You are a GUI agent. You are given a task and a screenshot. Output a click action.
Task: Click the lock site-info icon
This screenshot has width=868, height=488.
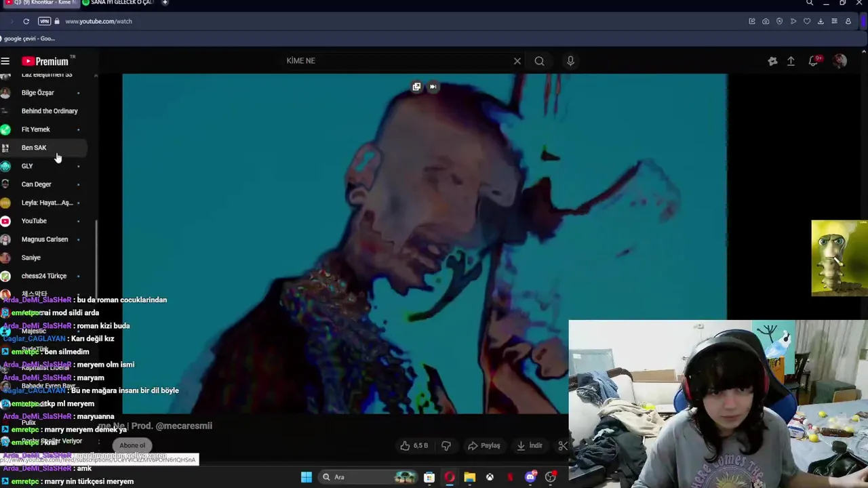[57, 21]
